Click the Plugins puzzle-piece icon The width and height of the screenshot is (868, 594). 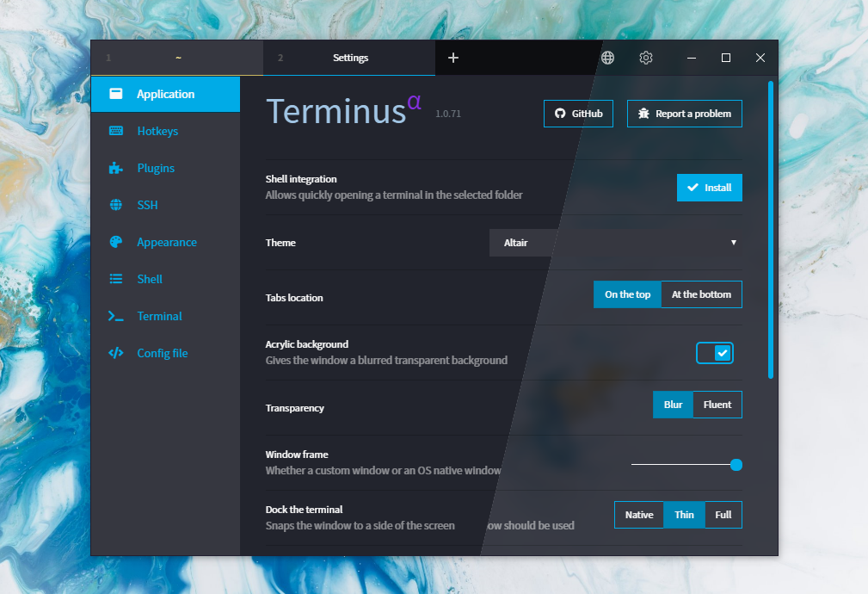pos(115,168)
